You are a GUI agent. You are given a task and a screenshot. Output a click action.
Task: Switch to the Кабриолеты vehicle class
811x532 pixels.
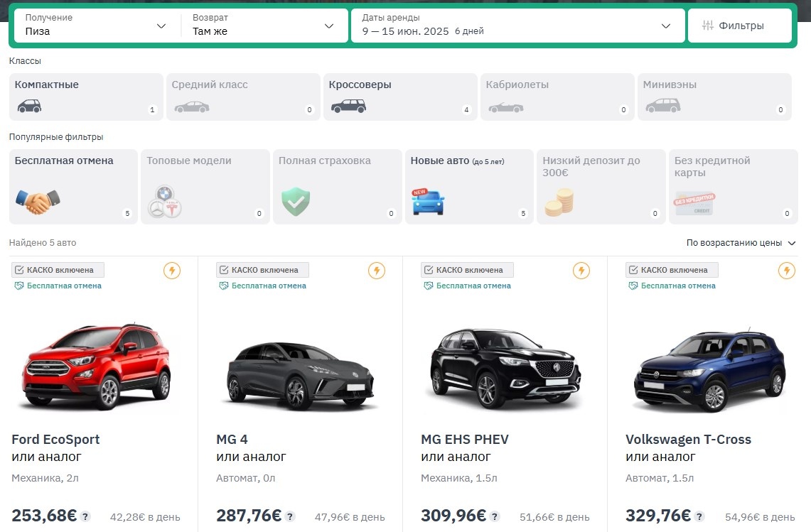pos(557,97)
